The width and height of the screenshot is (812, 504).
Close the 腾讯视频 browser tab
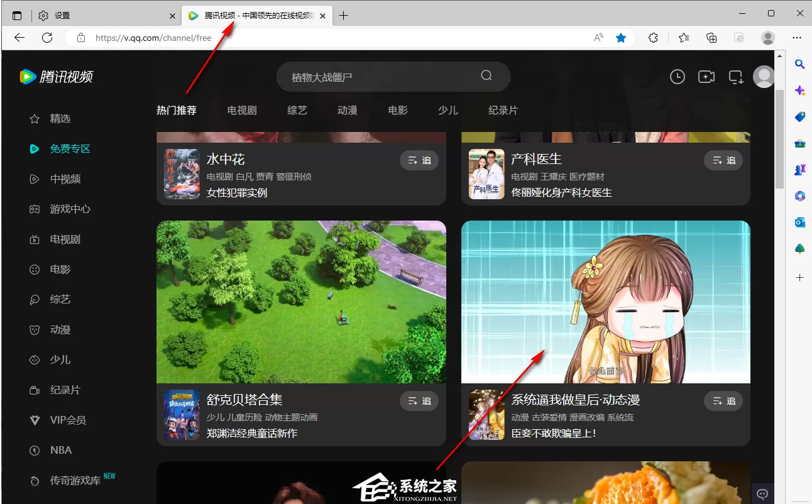pyautogui.click(x=323, y=16)
